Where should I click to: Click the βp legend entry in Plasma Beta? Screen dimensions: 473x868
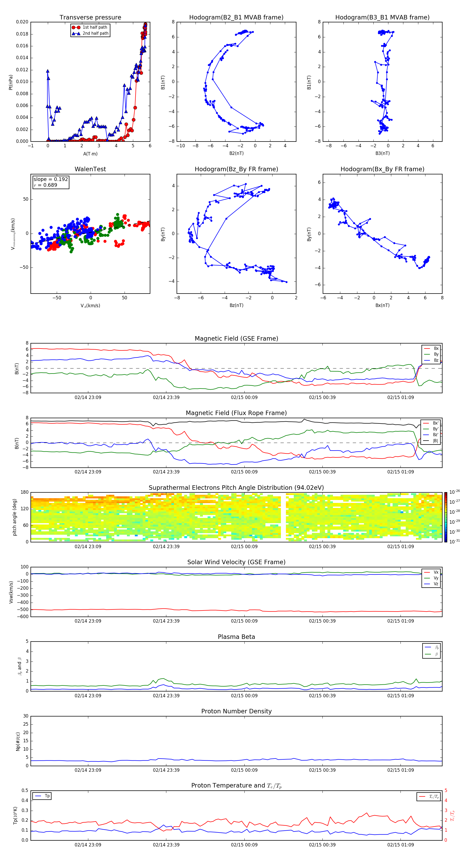point(431,647)
